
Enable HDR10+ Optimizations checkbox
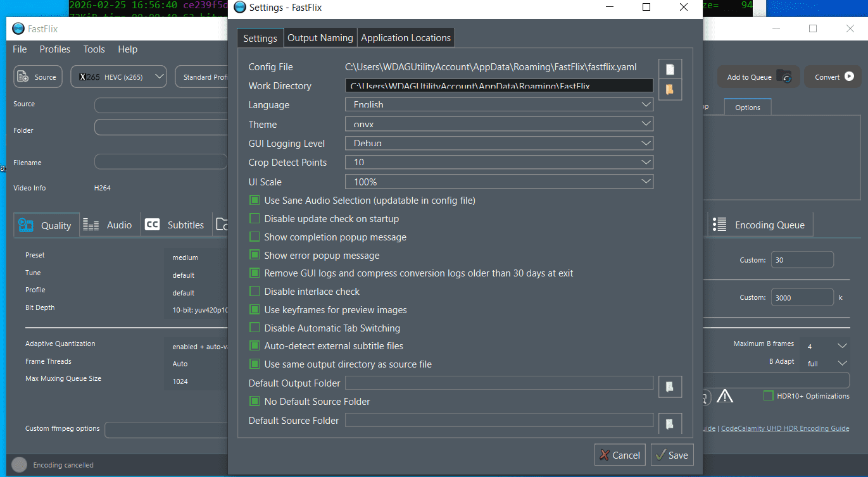click(768, 396)
